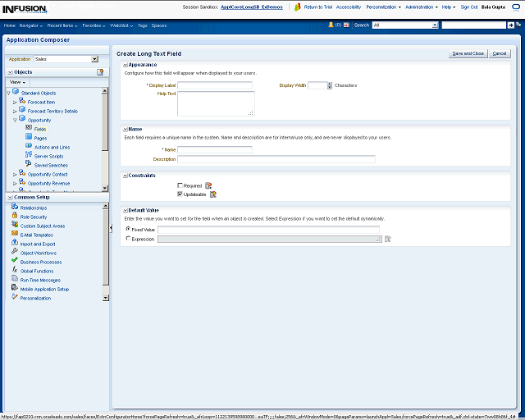Click the Objects panel action icon
525x420 pixels.
tap(100, 72)
